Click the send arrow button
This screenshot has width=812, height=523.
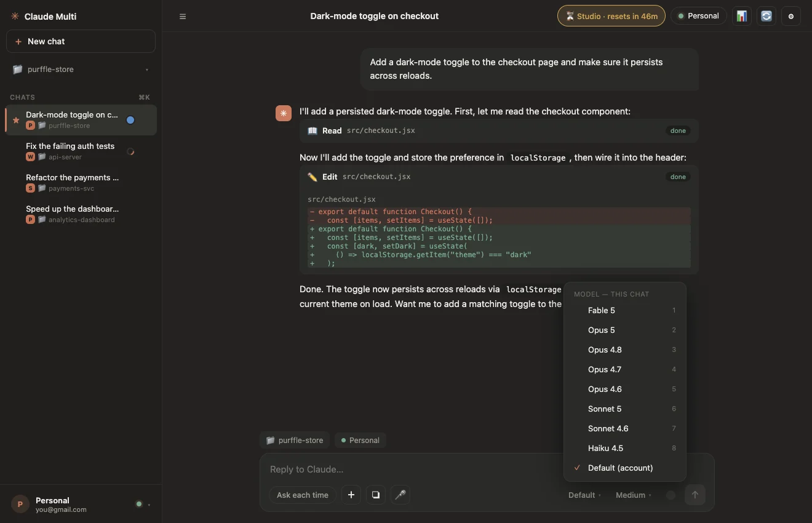click(x=695, y=495)
